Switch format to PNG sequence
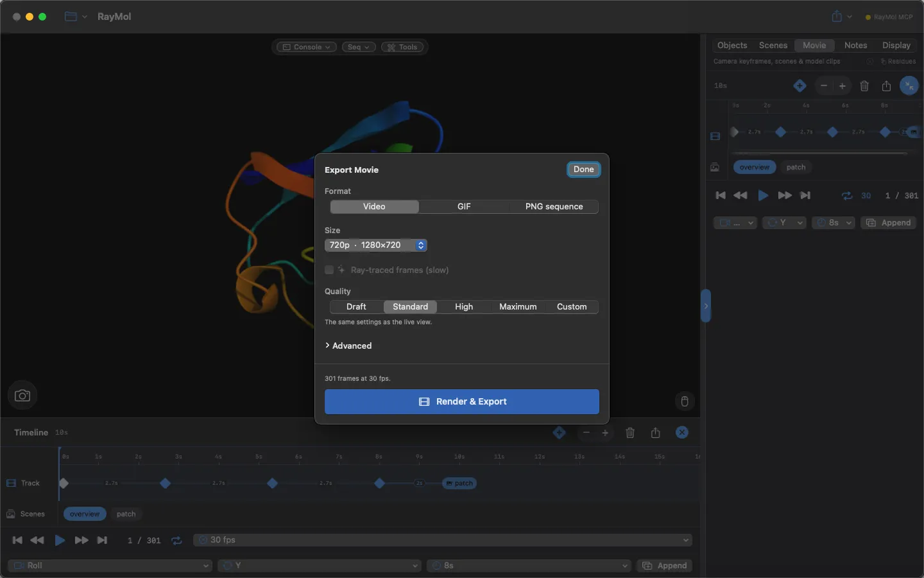The image size is (924, 578). click(554, 207)
